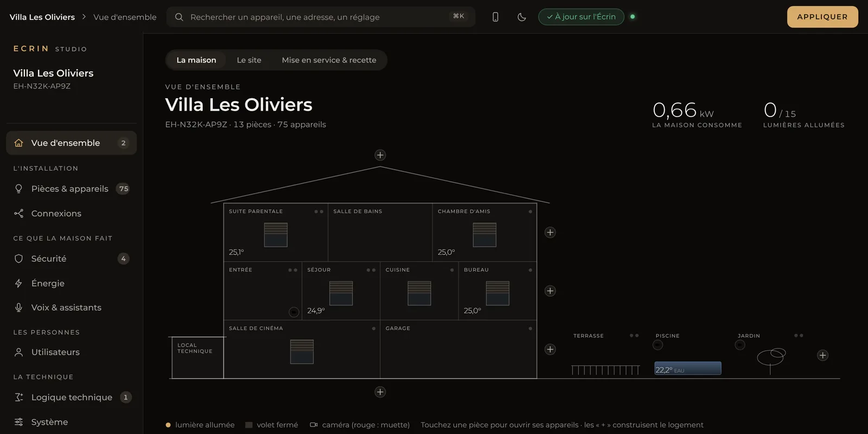868x434 pixels.
Task: Click the Terrasse light indicator dots
Action: pyautogui.click(x=634, y=336)
